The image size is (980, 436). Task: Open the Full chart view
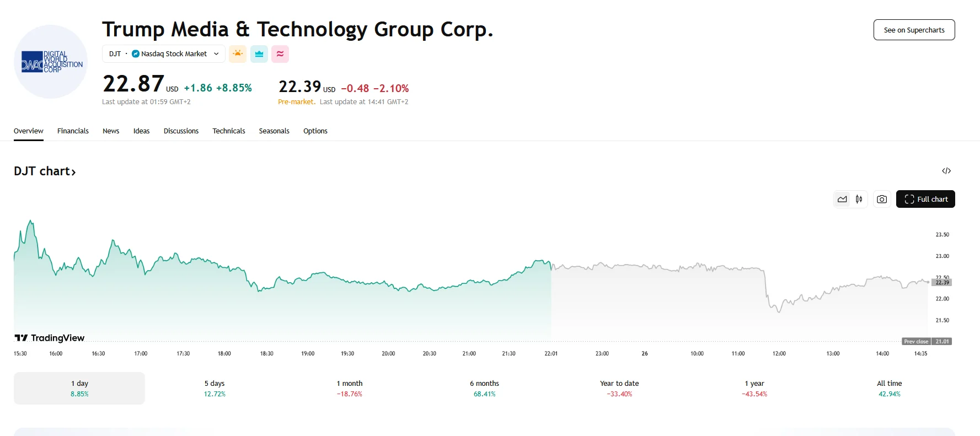926,199
